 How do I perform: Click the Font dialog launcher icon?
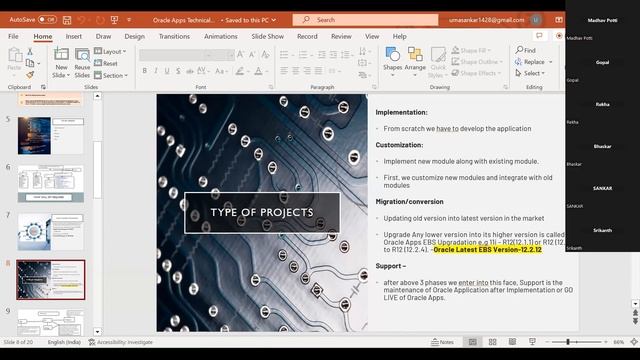pyautogui.click(x=271, y=87)
